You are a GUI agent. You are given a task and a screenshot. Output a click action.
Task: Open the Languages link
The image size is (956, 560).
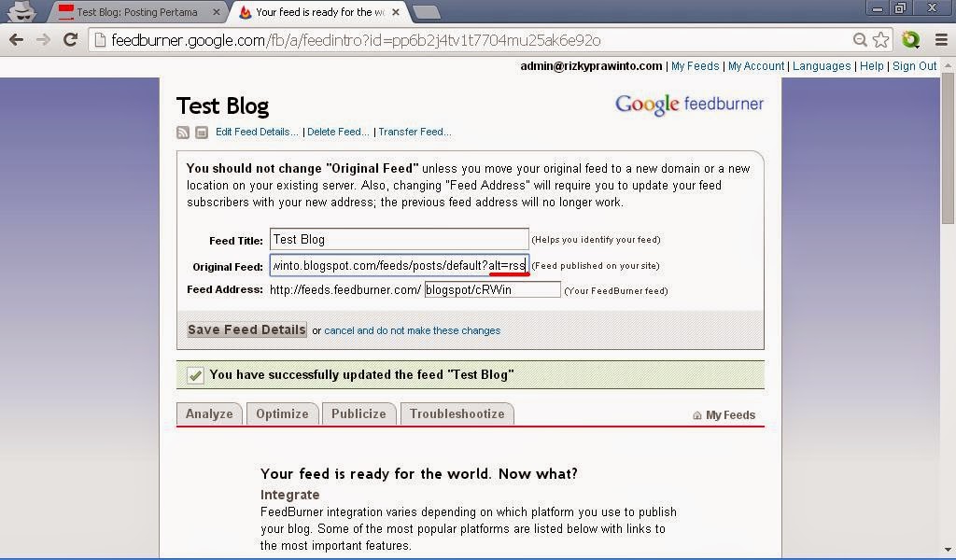pyautogui.click(x=822, y=66)
